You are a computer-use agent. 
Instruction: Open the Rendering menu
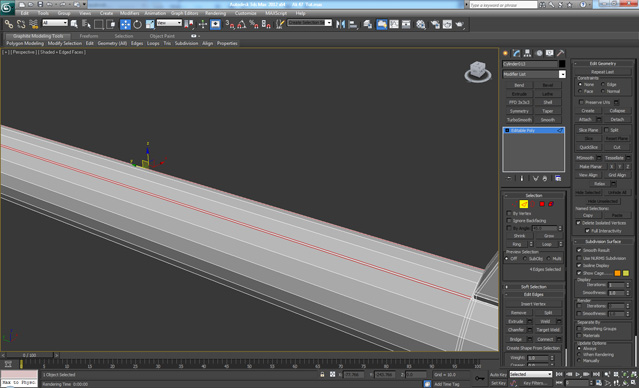click(215, 13)
